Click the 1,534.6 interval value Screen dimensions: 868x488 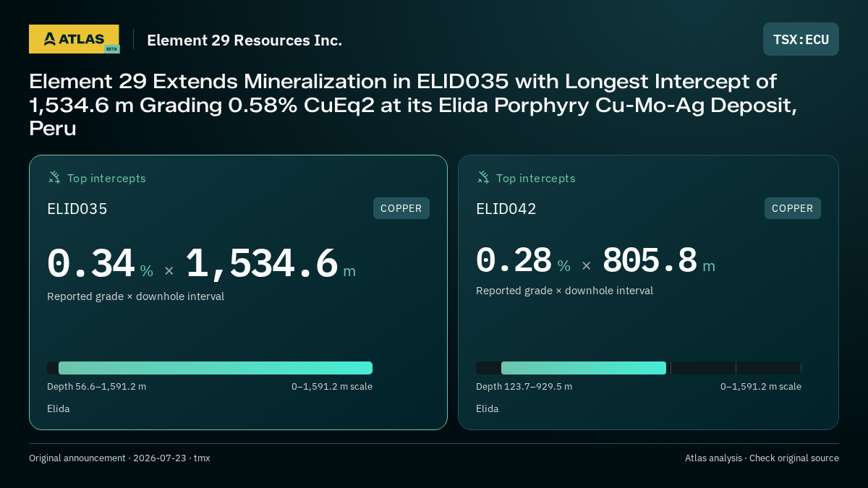pos(262,264)
